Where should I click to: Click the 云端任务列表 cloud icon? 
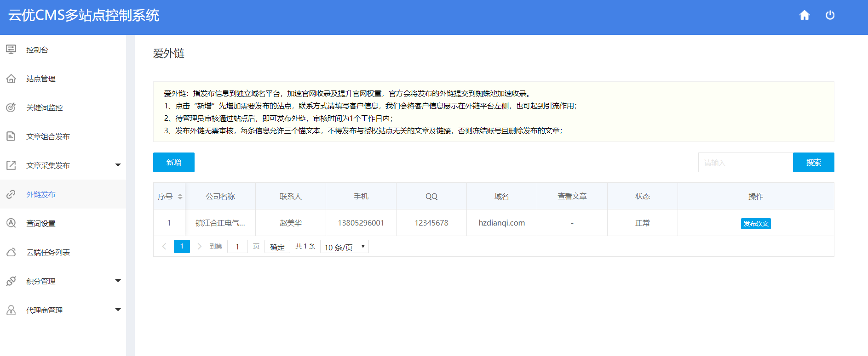click(x=11, y=252)
